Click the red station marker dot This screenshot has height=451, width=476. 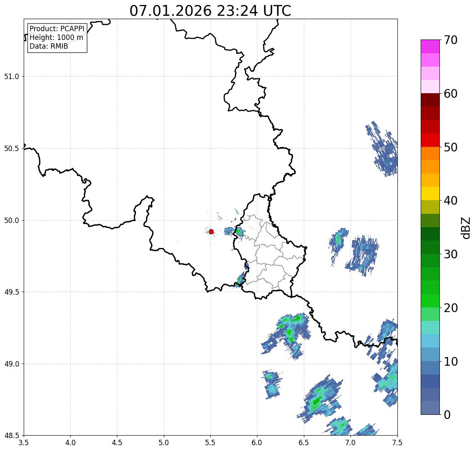[x=211, y=232]
